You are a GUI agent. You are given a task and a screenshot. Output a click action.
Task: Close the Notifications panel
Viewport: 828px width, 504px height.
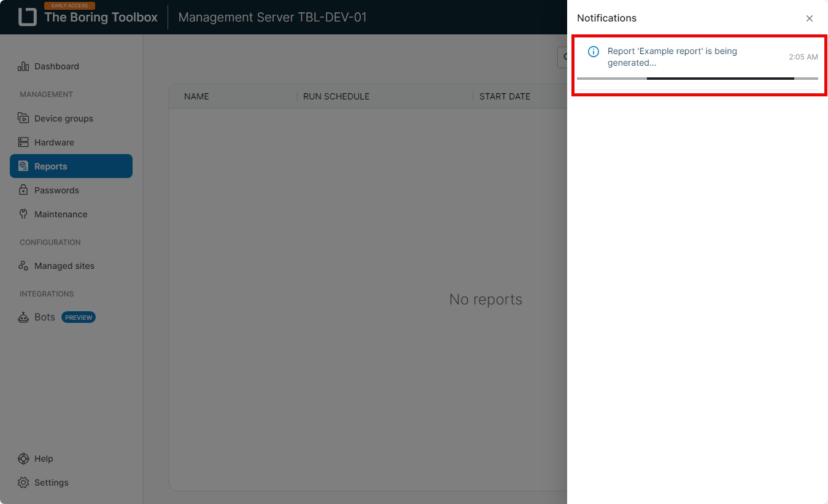[x=810, y=18]
